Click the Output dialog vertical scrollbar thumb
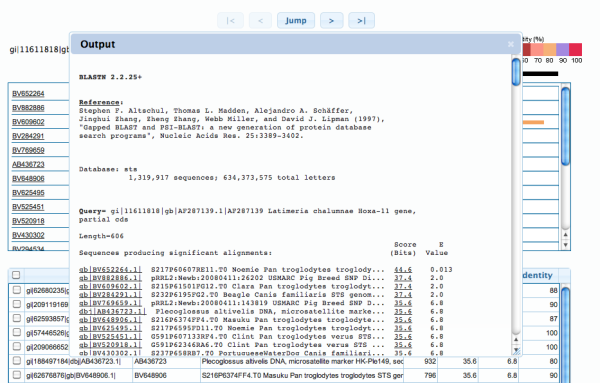The image size is (600, 383). [516, 72]
